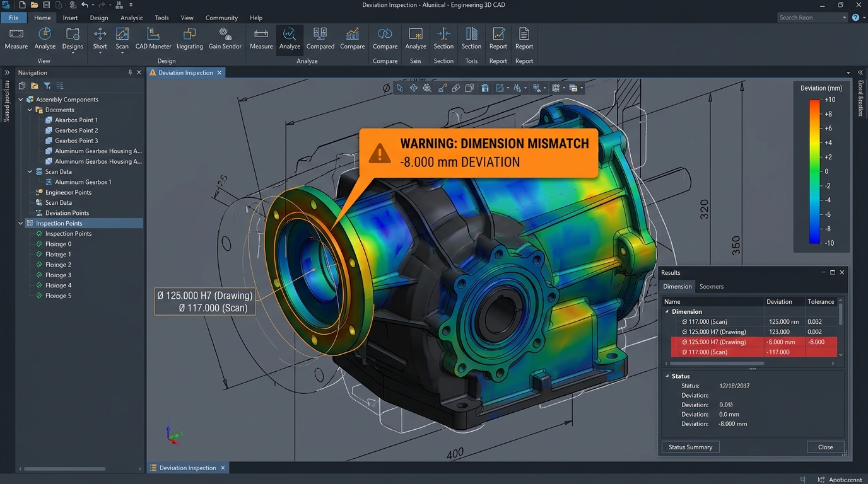
Task: Click the folder icon in the Navigation toolbar
Action: 34,86
